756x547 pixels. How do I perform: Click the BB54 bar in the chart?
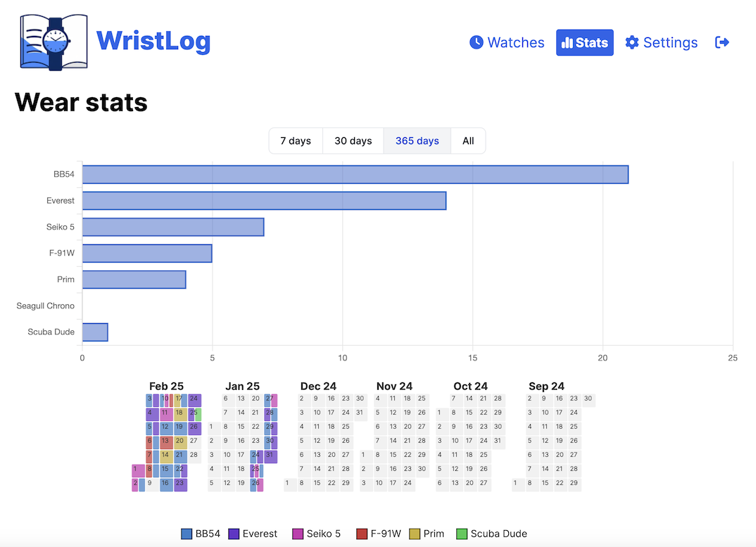[352, 174]
